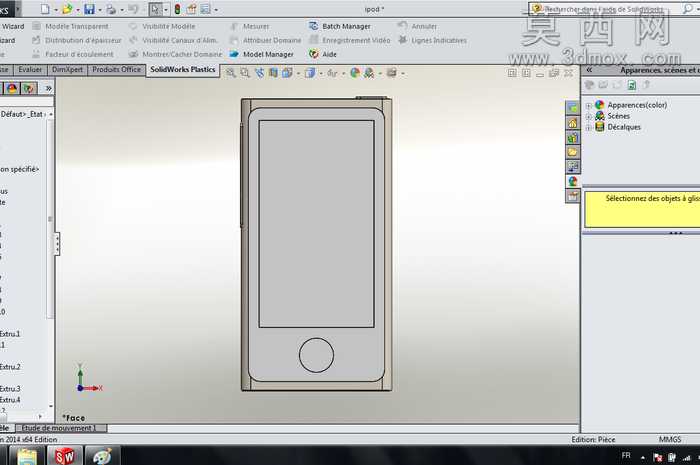This screenshot has height=465, width=700.
Task: Open Custom Properties tab at bottom of task pane
Action: 573,196
